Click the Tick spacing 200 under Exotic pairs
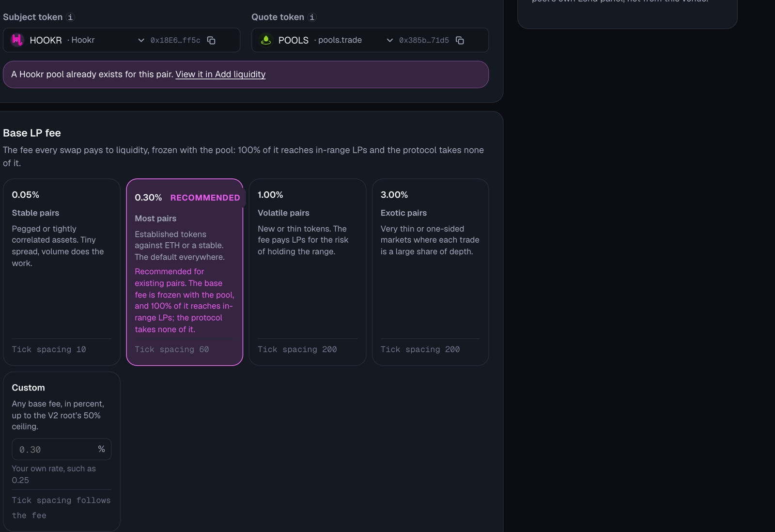Image resolution: width=775 pixels, height=532 pixels. pyautogui.click(x=420, y=349)
